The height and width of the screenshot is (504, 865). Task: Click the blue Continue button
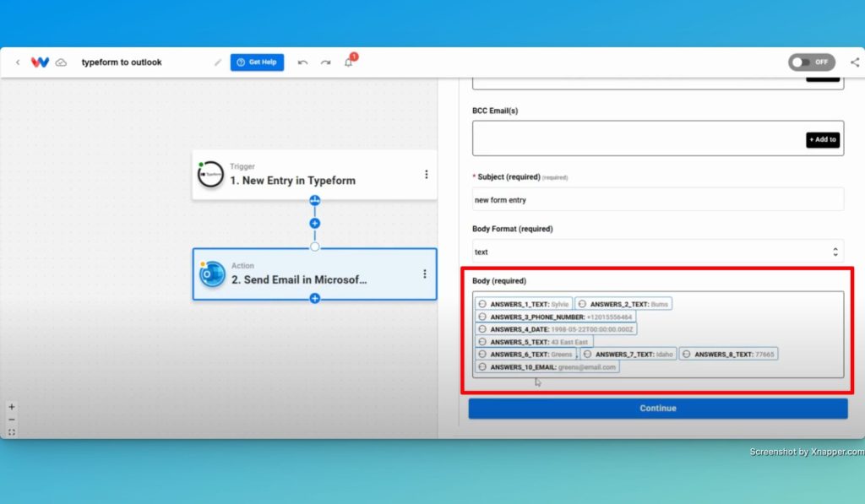(x=658, y=408)
